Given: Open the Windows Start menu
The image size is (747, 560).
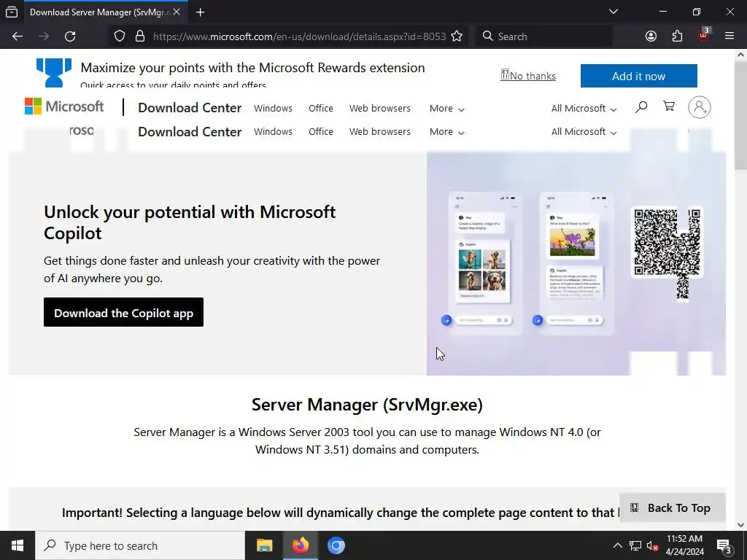Looking at the screenshot, I should coord(18,545).
